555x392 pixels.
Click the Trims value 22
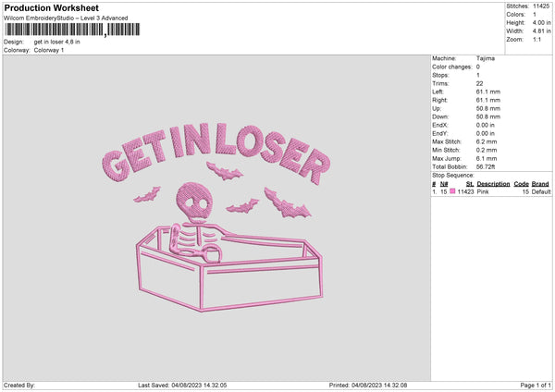[x=479, y=83]
